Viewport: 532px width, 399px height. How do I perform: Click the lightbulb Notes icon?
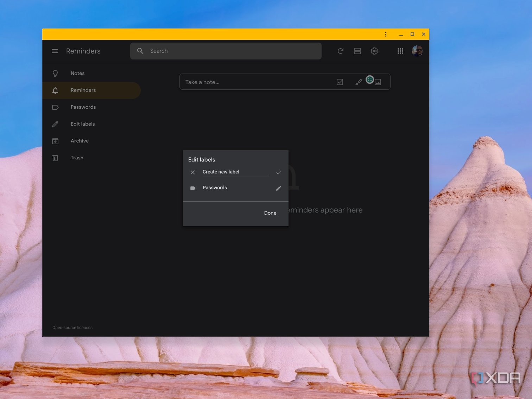(55, 73)
